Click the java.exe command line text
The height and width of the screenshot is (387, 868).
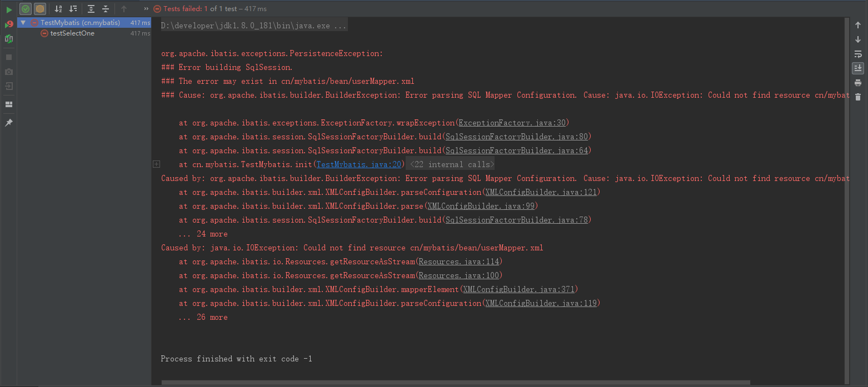254,26
